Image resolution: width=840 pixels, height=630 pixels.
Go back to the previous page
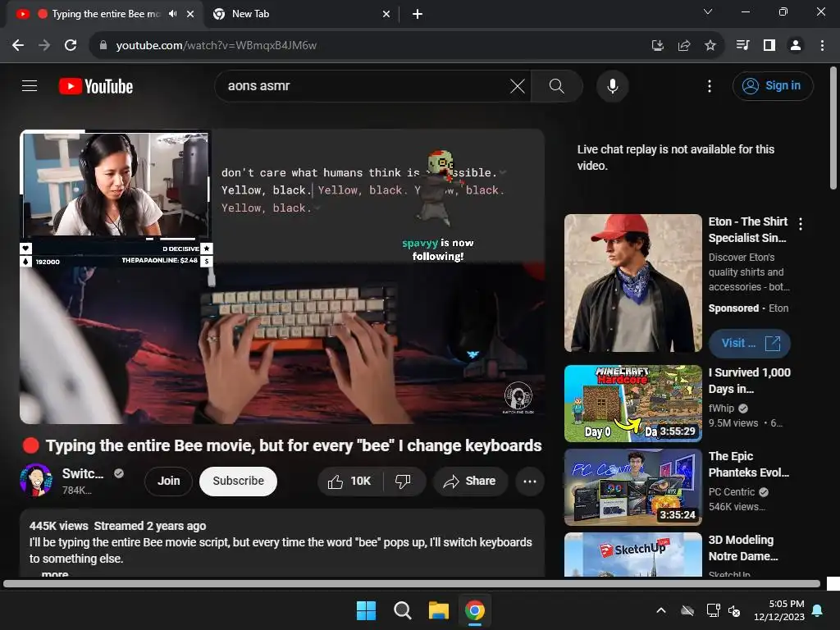point(18,46)
